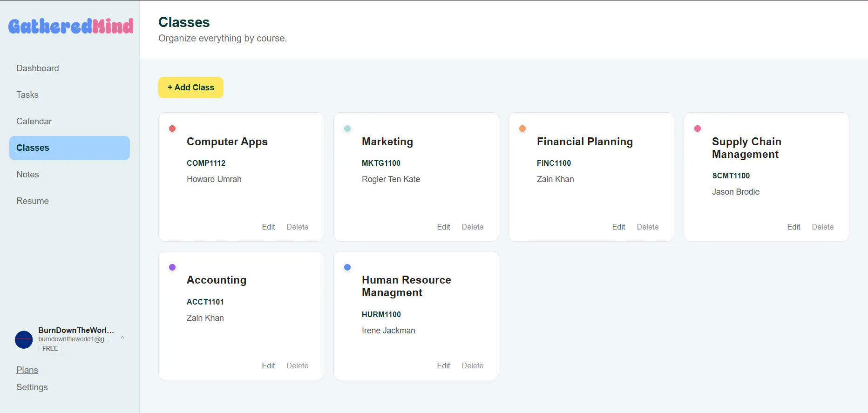Navigate to the Resume page
This screenshot has height=413, width=868.
pyautogui.click(x=33, y=201)
